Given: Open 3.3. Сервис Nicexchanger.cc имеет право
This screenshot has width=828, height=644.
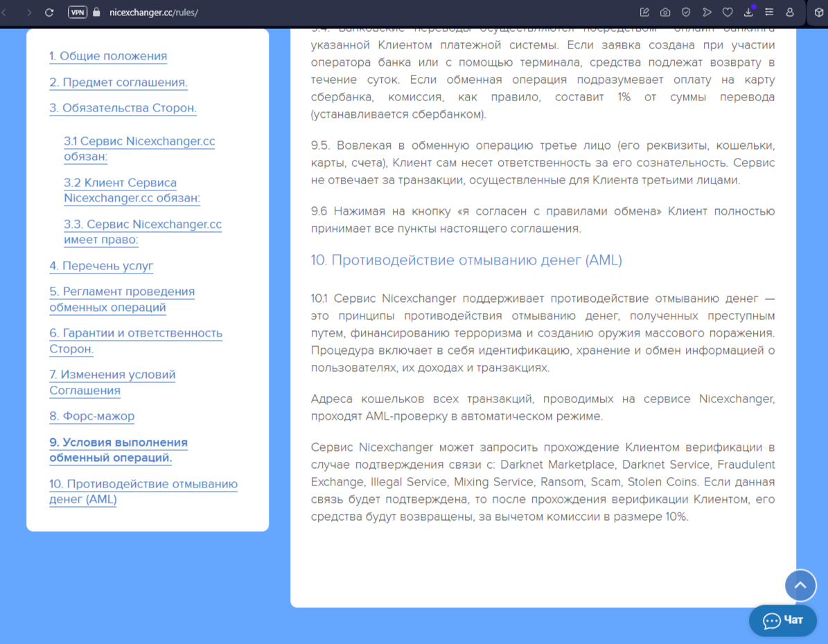Looking at the screenshot, I should click(x=143, y=232).
